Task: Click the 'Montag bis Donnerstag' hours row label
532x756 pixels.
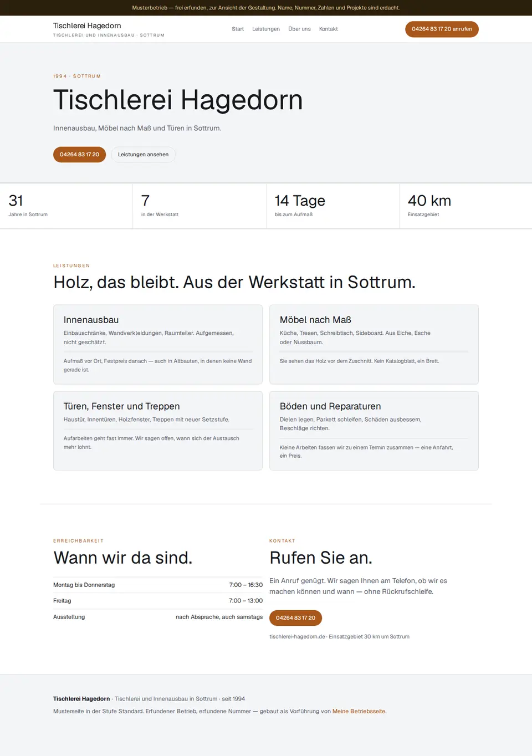Action: click(84, 585)
